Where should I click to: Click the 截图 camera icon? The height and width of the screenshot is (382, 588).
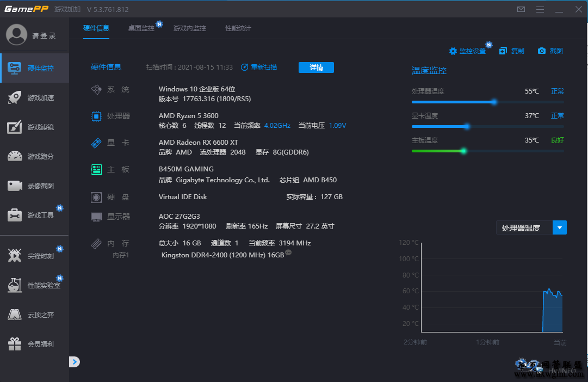click(542, 51)
